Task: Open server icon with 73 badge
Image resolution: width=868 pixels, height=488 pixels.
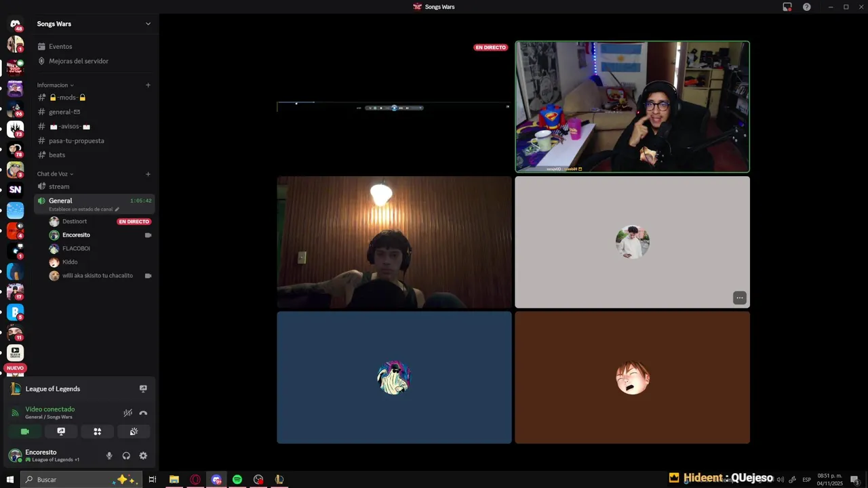Action: pos(15,129)
